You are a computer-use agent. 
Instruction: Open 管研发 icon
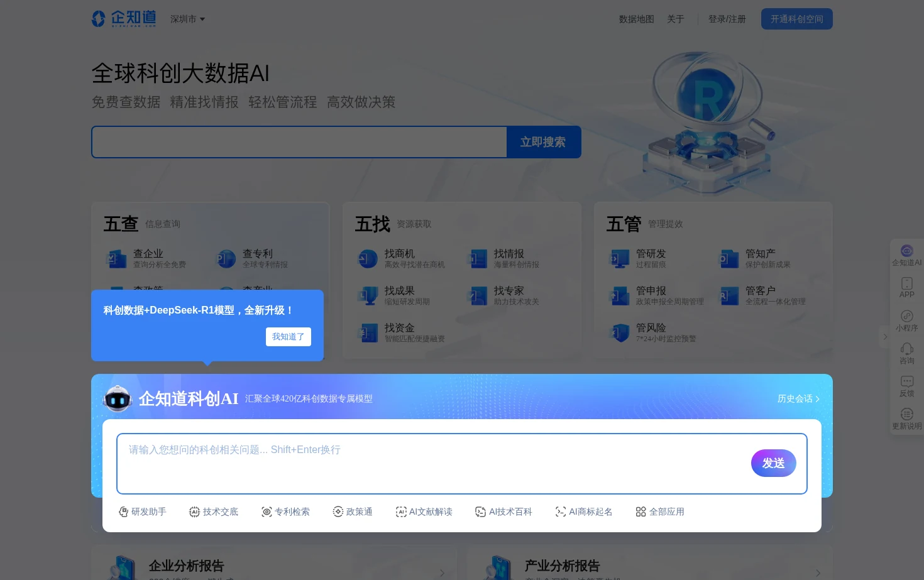click(619, 258)
